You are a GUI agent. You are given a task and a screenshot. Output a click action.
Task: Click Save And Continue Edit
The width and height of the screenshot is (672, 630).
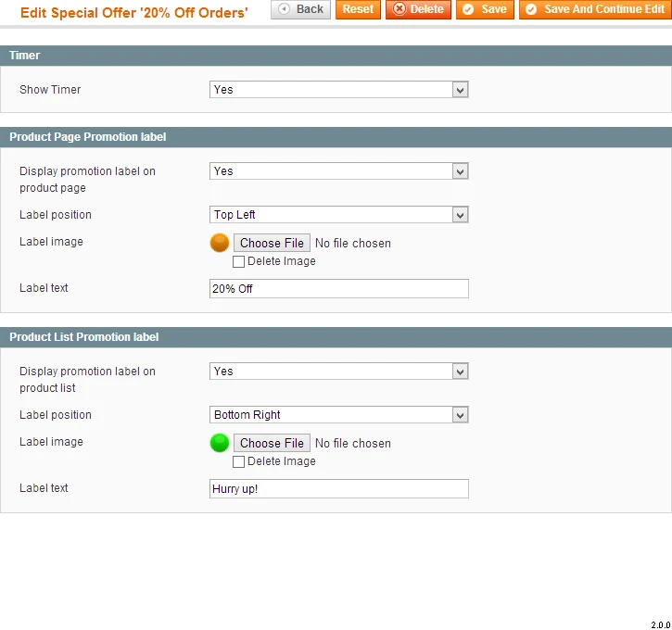[x=594, y=9]
